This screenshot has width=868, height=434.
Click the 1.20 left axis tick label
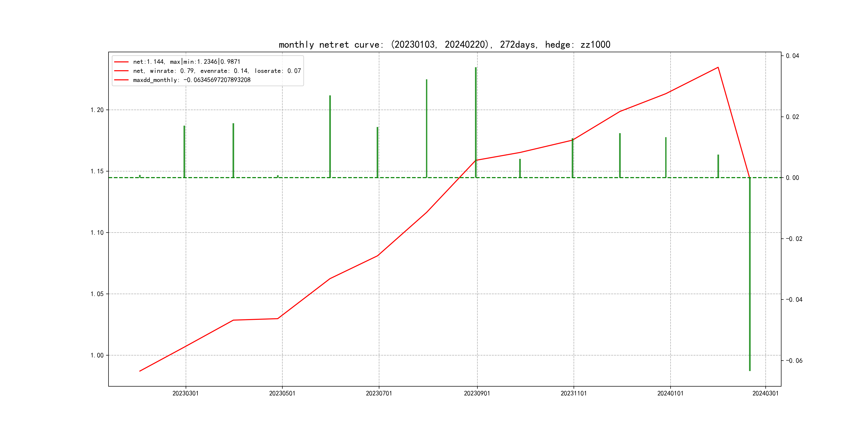click(x=97, y=110)
